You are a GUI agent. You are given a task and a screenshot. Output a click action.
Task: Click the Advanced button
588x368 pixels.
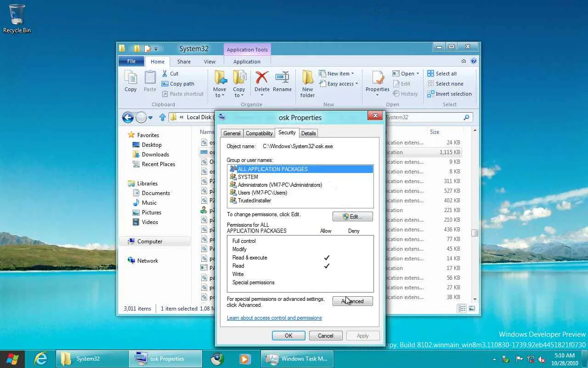[352, 301]
